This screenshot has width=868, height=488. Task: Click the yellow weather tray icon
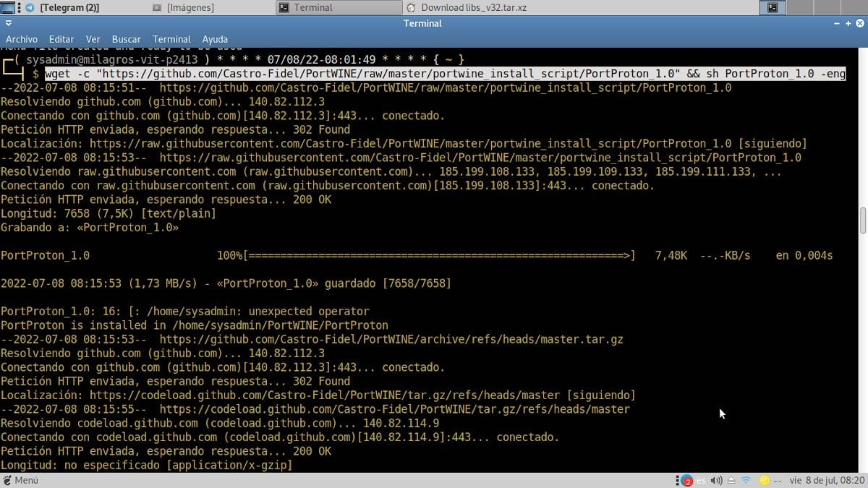[764, 480]
